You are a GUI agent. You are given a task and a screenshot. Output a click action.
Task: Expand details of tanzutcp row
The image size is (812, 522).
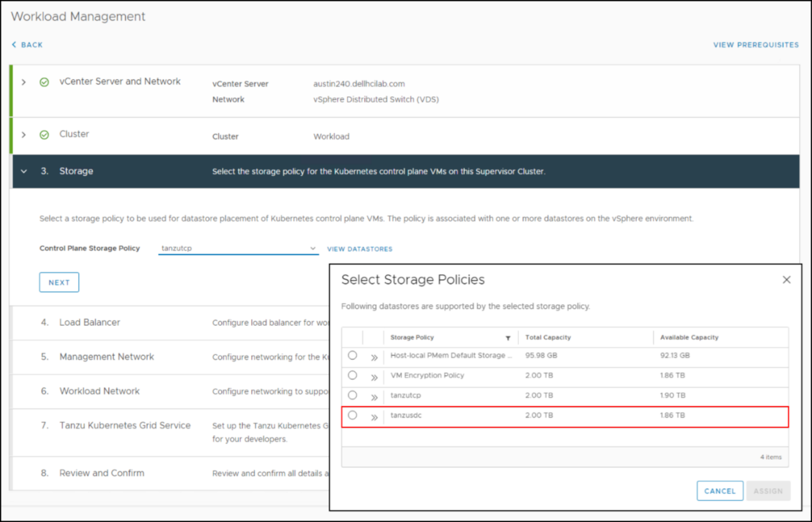(374, 397)
